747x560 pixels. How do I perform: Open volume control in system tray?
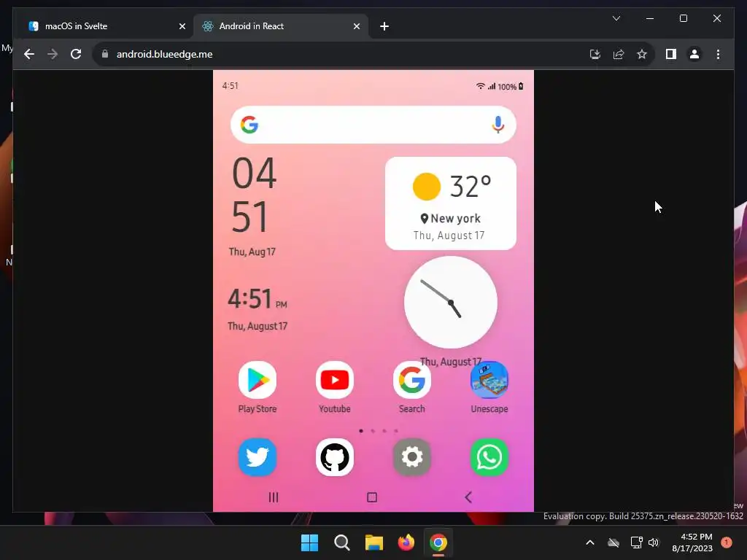653,542
